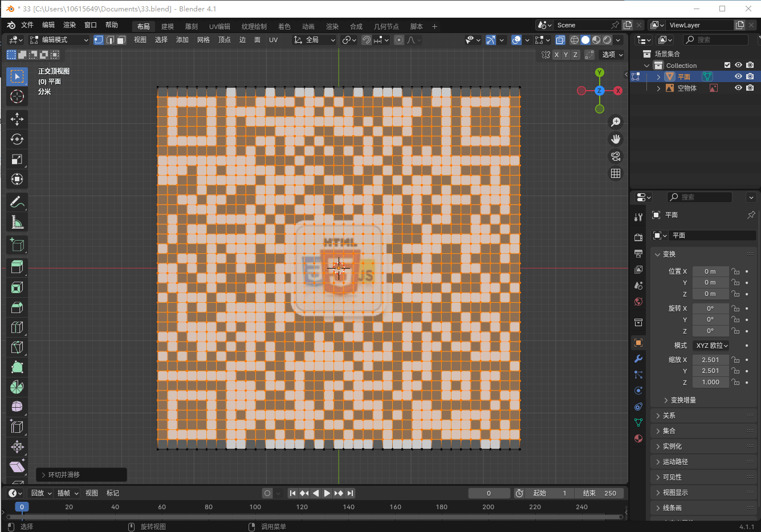Uncheck the Collection exclude checkbox

[x=727, y=65]
